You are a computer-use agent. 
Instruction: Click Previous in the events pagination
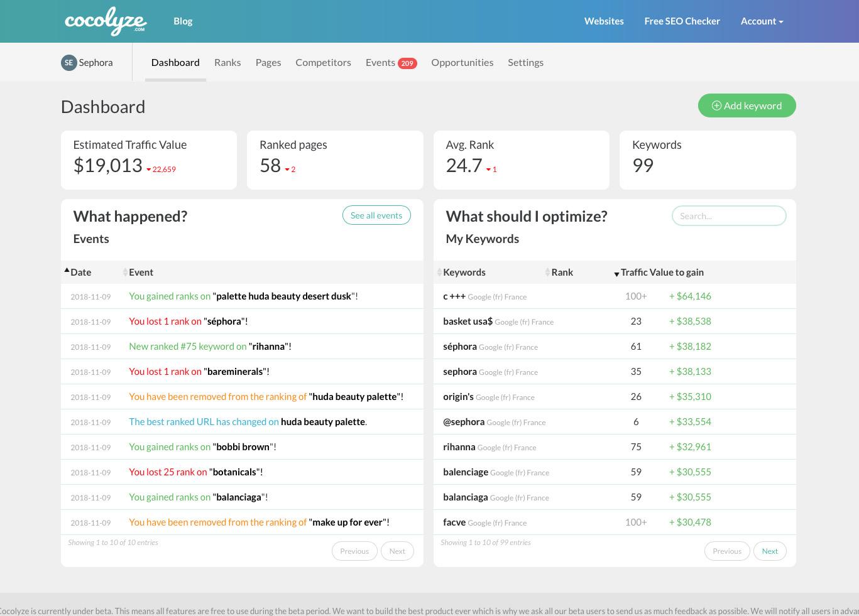354,551
